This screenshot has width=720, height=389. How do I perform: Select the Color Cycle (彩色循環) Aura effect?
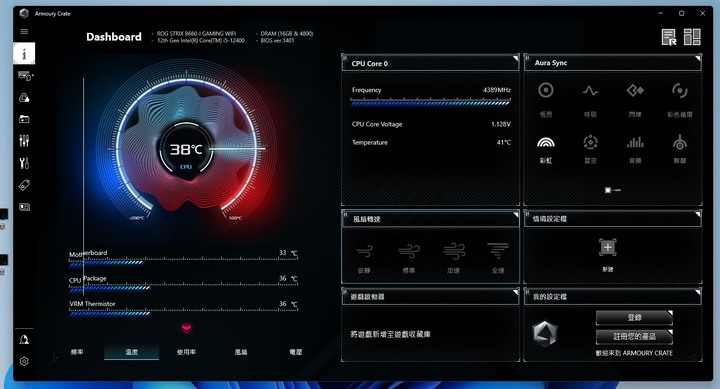click(x=680, y=90)
